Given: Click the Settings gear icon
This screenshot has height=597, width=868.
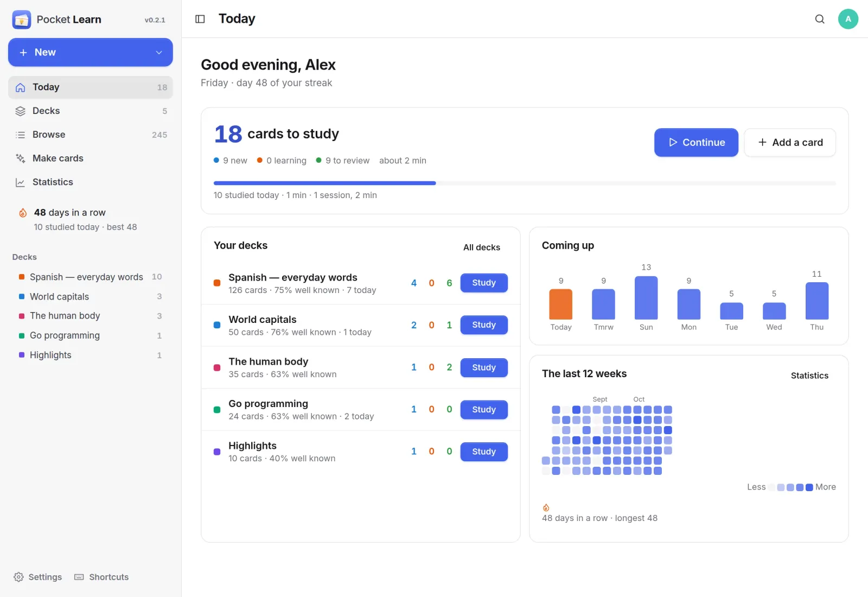Looking at the screenshot, I should pyautogui.click(x=18, y=577).
